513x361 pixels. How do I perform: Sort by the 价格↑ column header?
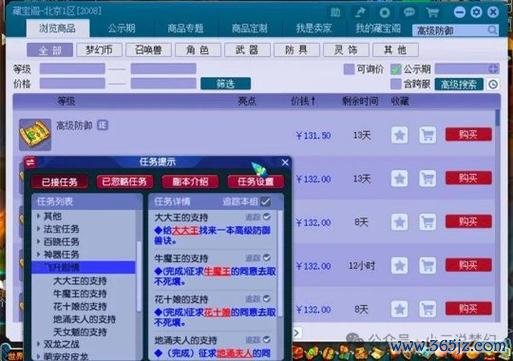pyautogui.click(x=303, y=101)
